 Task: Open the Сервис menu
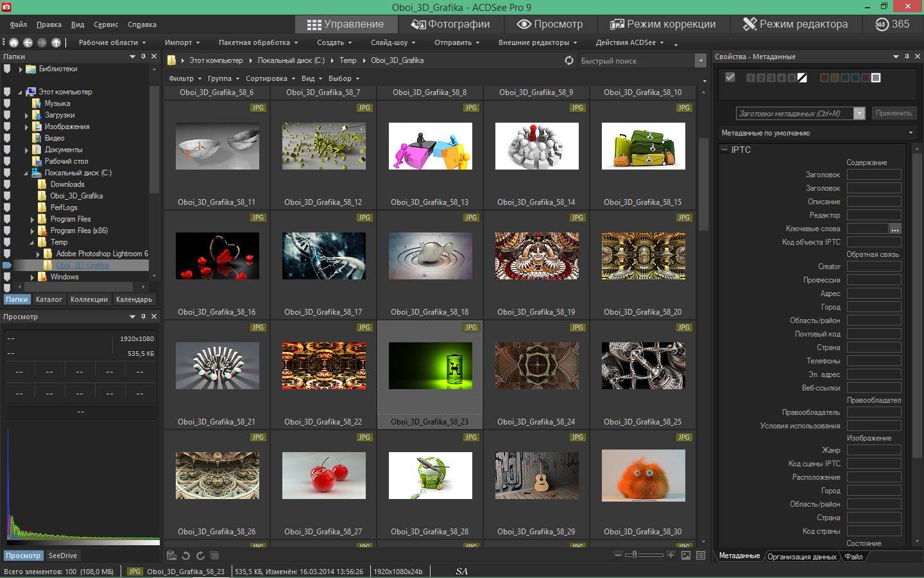tap(106, 24)
